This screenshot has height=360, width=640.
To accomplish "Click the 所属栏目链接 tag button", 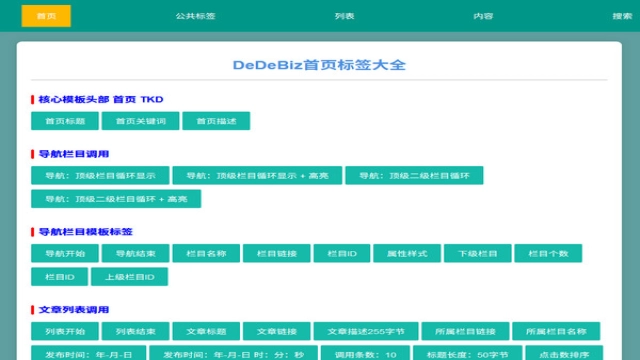I will [x=465, y=331].
